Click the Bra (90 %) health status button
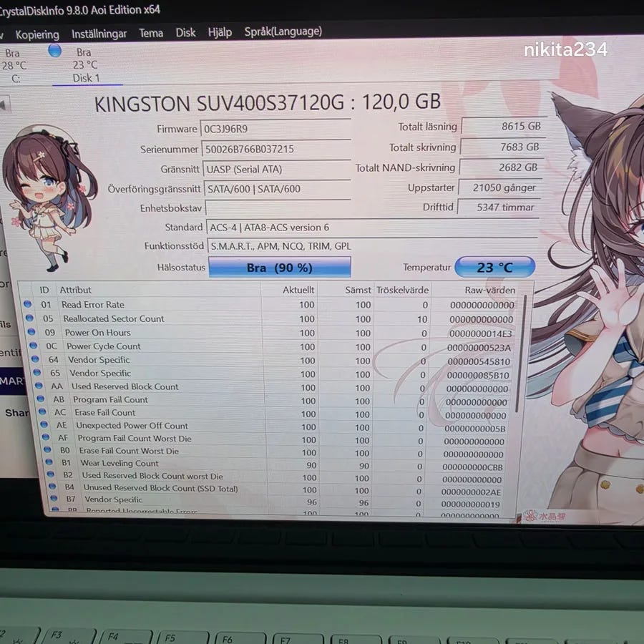 [279, 268]
